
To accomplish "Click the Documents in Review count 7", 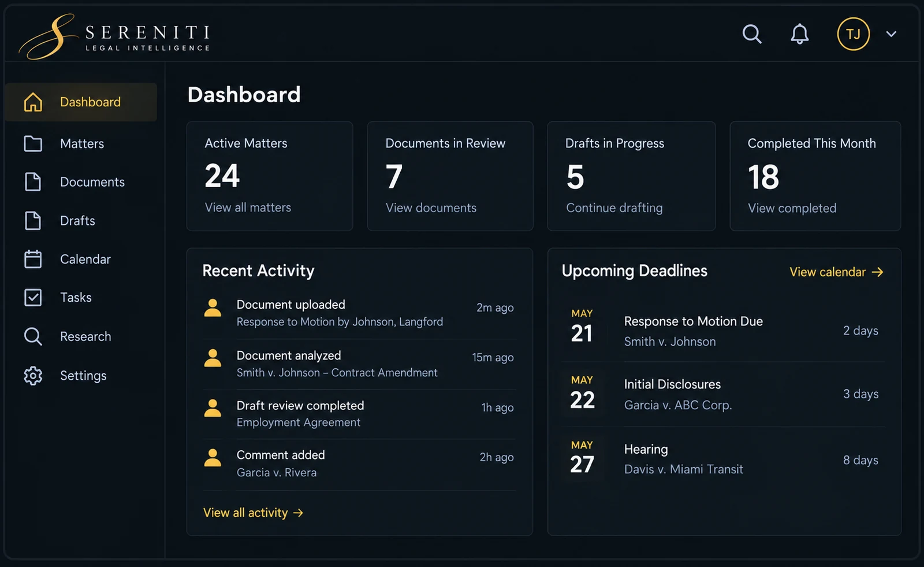I will click(x=394, y=177).
